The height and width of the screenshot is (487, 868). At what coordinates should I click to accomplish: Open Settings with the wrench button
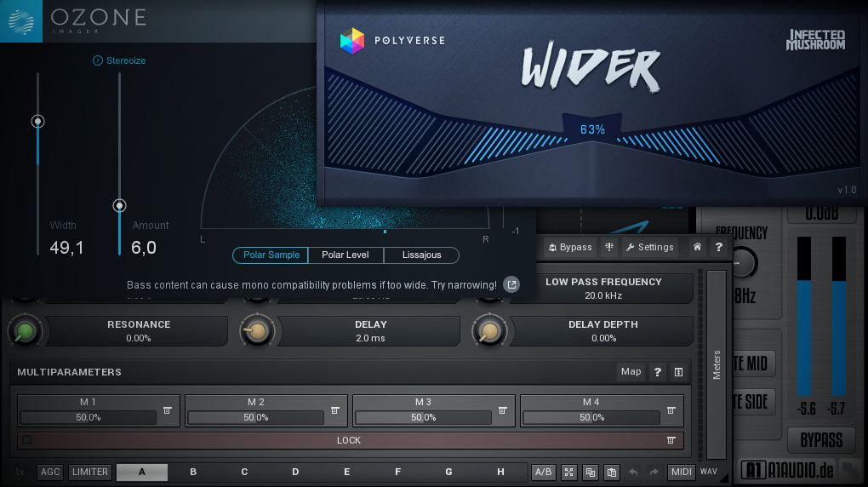[x=649, y=247]
